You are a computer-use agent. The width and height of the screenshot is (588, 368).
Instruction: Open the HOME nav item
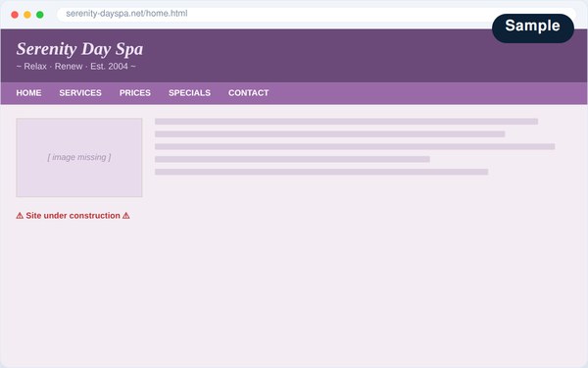[x=28, y=93]
